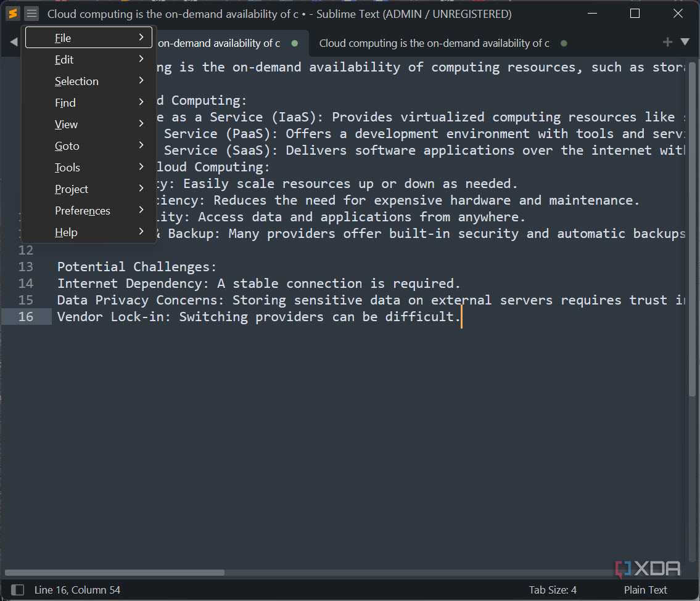
Task: Expand the Edit submenu arrow
Action: point(141,59)
